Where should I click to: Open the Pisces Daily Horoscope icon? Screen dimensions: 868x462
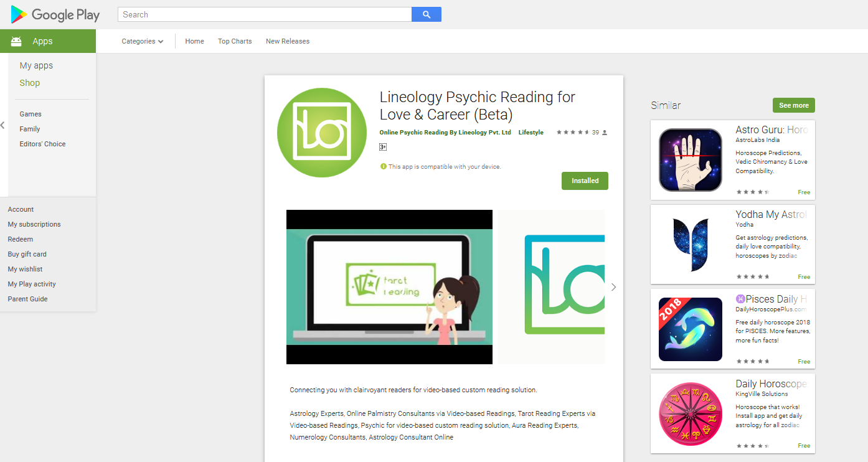point(691,329)
